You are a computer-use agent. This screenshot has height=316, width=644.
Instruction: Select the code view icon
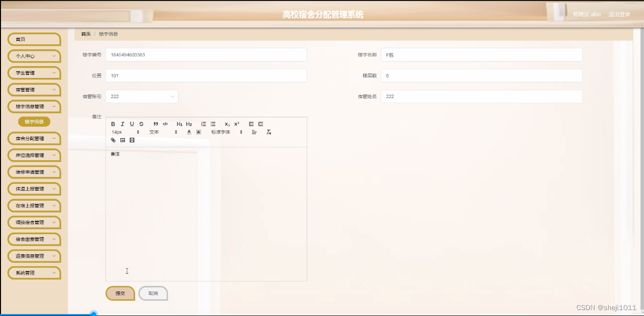(166, 124)
